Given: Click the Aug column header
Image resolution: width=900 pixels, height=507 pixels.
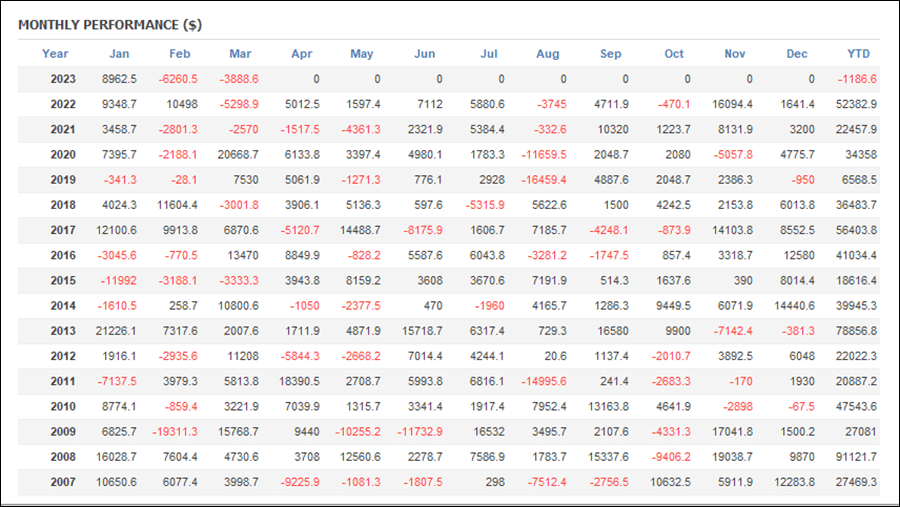Looking at the screenshot, I should click(x=548, y=53).
